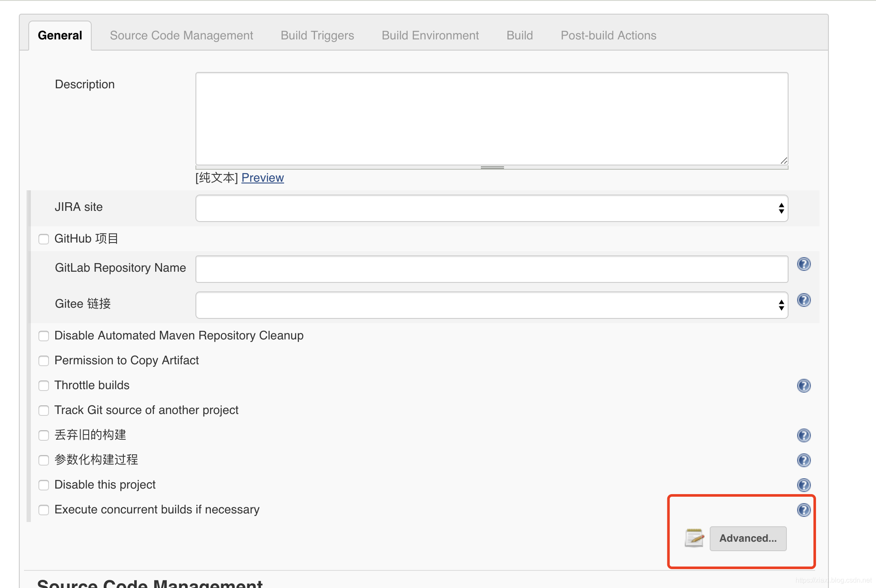Show help for 参数化构建过程 option

(x=804, y=460)
